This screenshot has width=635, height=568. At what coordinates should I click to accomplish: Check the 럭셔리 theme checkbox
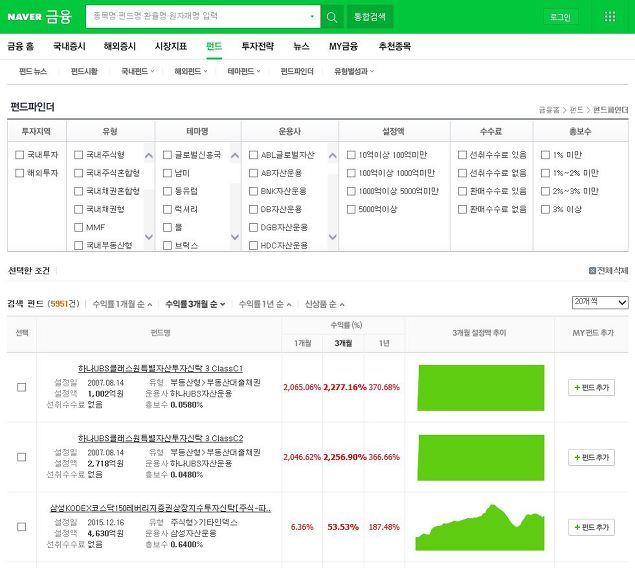(167, 209)
